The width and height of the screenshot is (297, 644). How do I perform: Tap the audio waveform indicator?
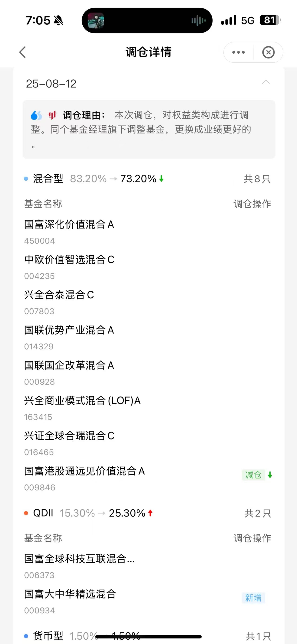[x=199, y=20]
